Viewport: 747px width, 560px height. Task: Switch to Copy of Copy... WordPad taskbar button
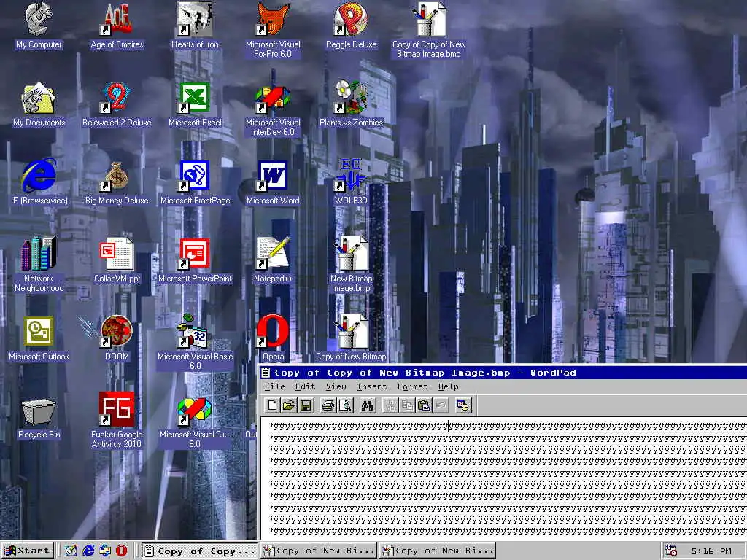tap(200, 551)
